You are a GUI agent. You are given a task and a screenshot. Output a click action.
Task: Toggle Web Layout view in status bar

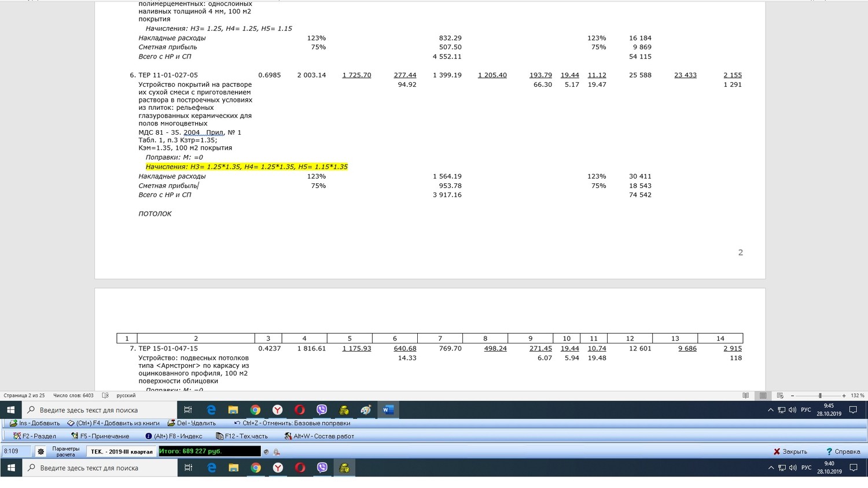(780, 395)
